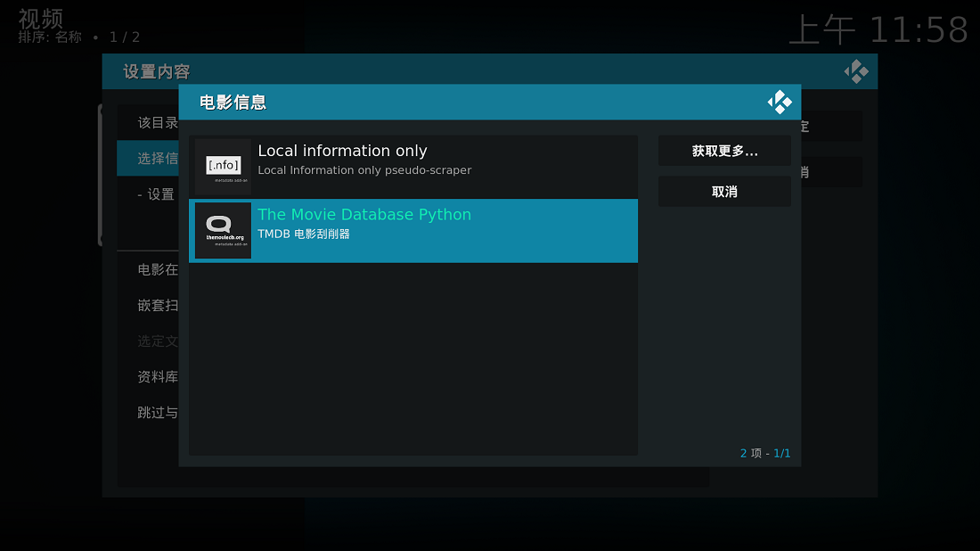Click the 2 项 - 1/1 item counter
Image resolution: width=980 pixels, height=551 pixels.
point(765,454)
